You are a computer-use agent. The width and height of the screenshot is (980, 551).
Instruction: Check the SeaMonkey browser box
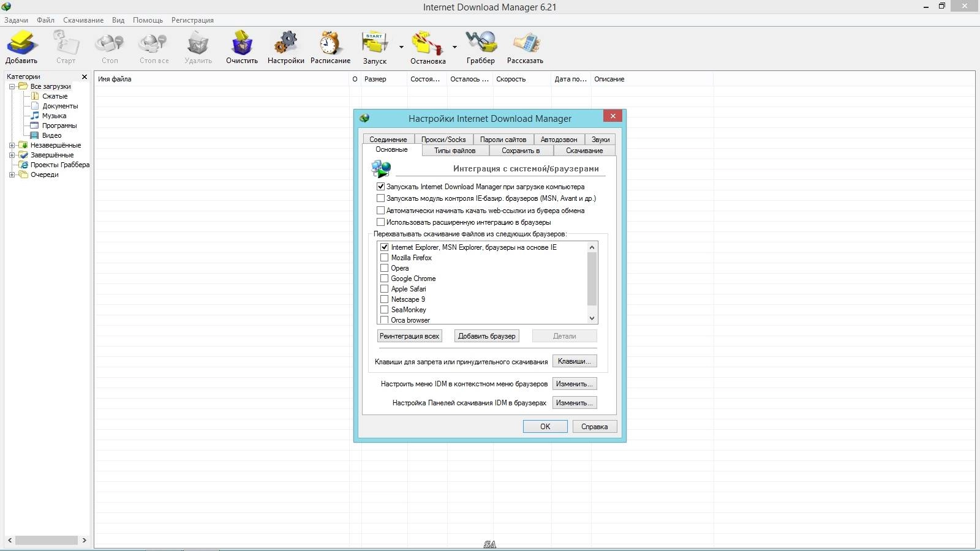tap(385, 310)
